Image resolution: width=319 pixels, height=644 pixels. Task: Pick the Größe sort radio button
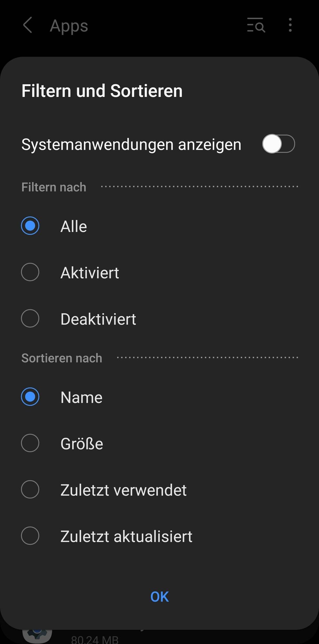30,443
